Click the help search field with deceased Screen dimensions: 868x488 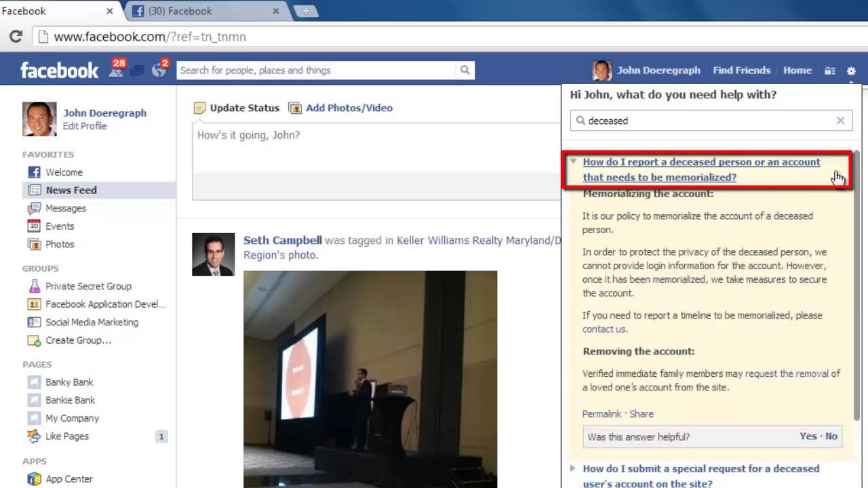pyautogui.click(x=711, y=121)
